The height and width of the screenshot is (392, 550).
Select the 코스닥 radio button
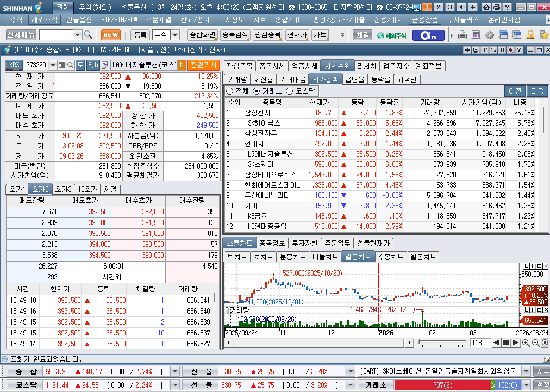(289, 91)
